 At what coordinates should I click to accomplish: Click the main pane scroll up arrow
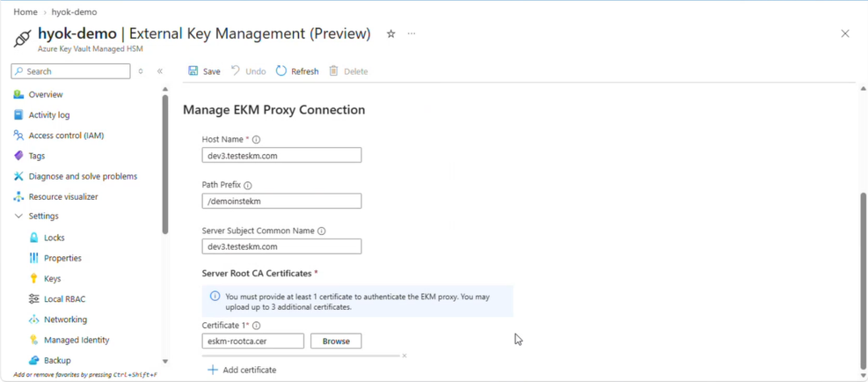coord(863,89)
